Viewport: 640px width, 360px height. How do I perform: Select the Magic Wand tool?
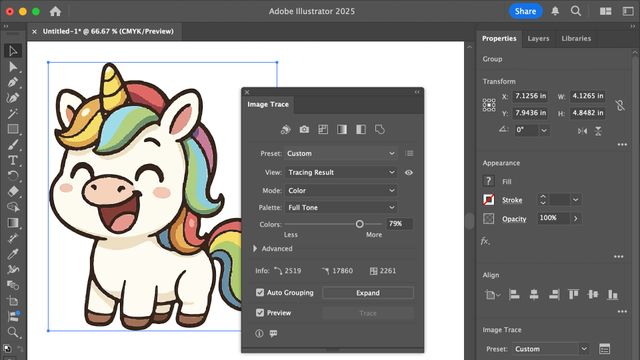13,113
